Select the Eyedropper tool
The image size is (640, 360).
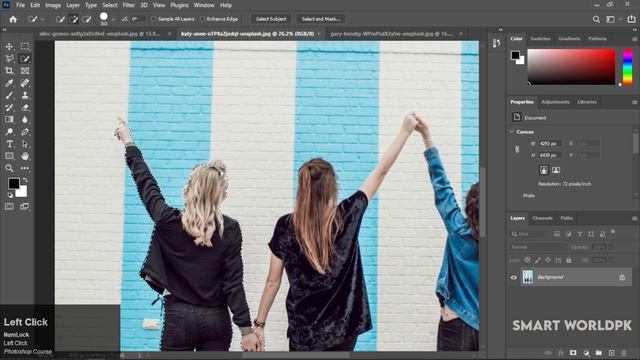9,83
